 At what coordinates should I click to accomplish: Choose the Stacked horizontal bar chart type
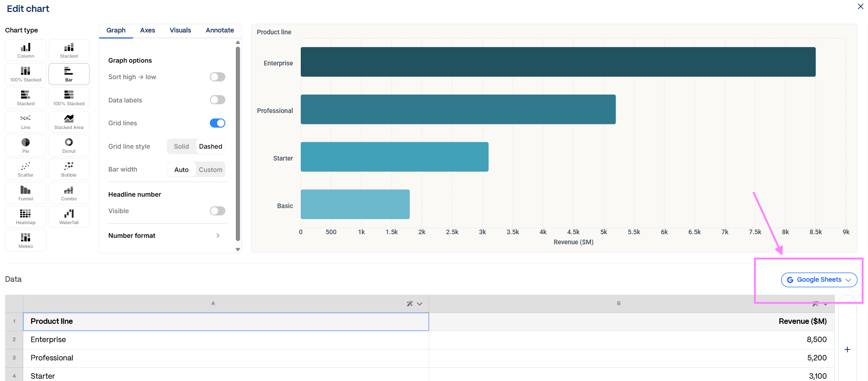(26, 98)
